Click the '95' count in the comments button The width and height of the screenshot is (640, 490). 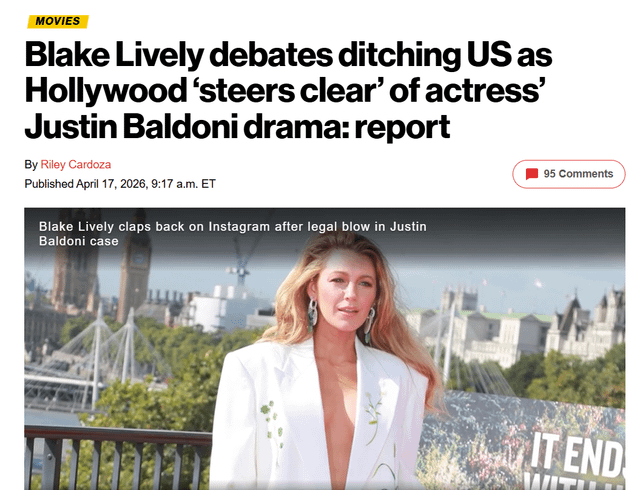click(549, 174)
